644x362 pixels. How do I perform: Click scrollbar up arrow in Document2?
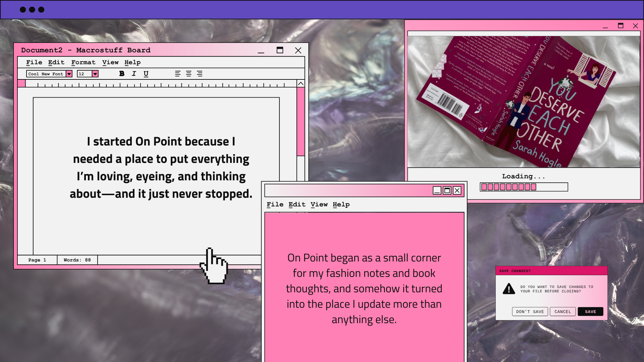tap(301, 83)
